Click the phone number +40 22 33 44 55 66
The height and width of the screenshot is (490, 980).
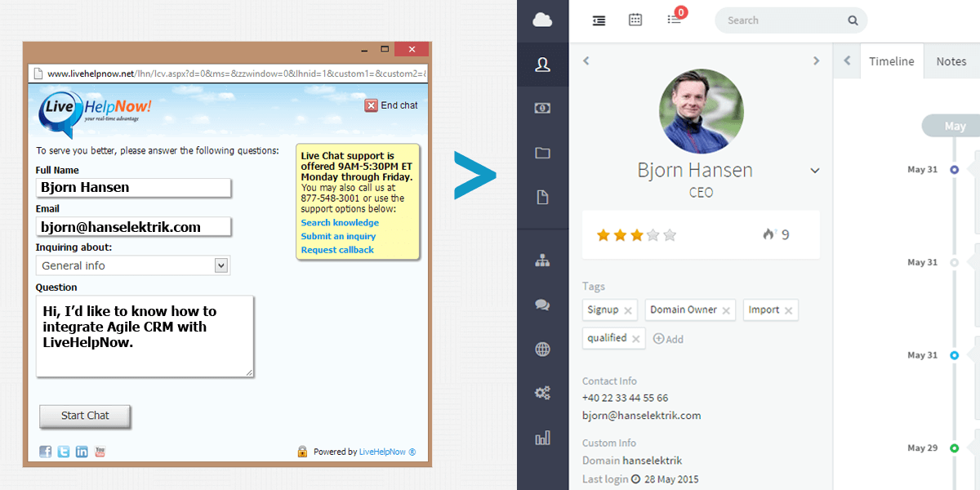(x=625, y=398)
